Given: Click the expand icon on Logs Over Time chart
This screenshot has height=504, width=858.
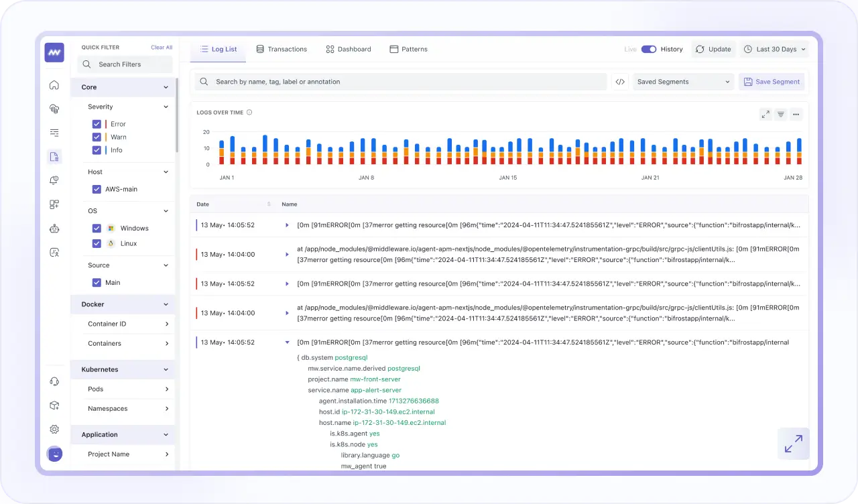Looking at the screenshot, I should click(765, 114).
